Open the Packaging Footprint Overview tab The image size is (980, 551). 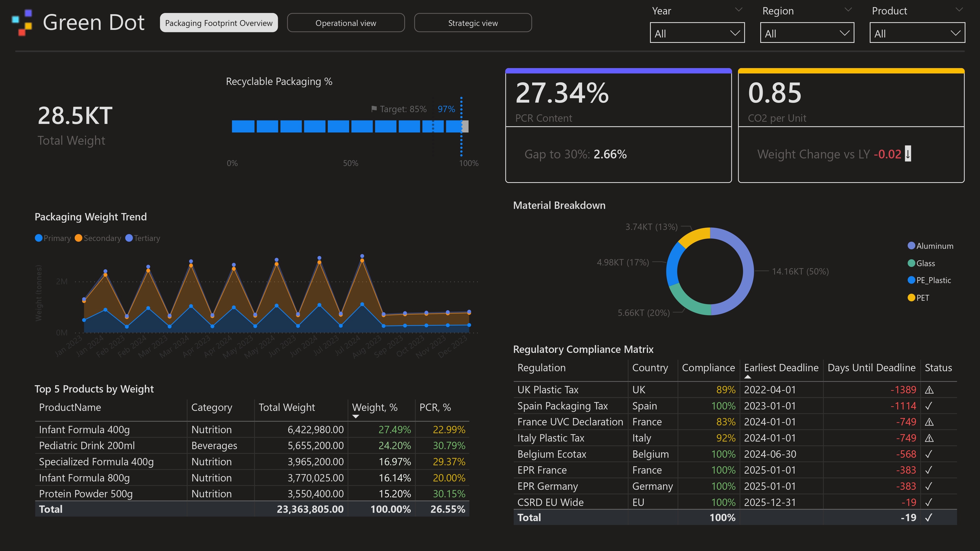pyautogui.click(x=219, y=23)
